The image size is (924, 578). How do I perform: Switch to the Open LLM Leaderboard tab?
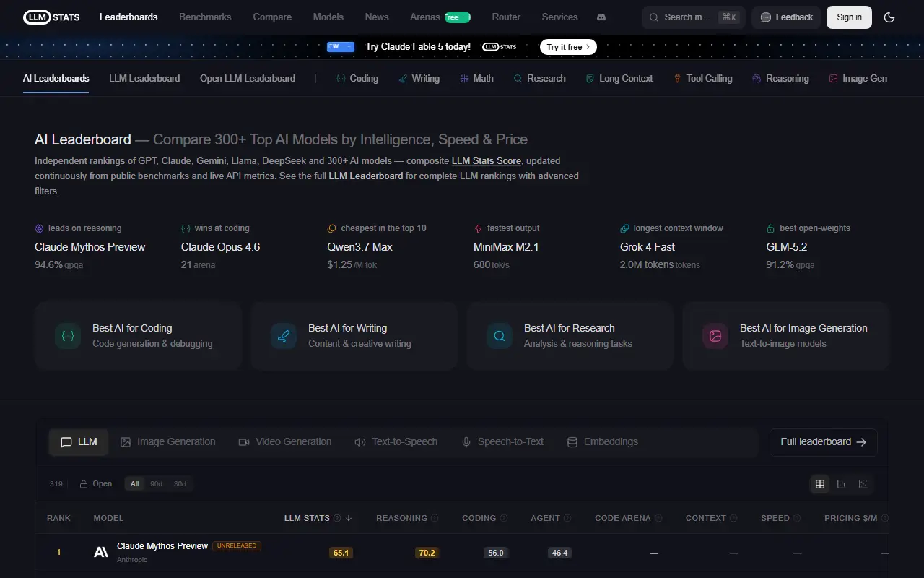[x=248, y=78]
